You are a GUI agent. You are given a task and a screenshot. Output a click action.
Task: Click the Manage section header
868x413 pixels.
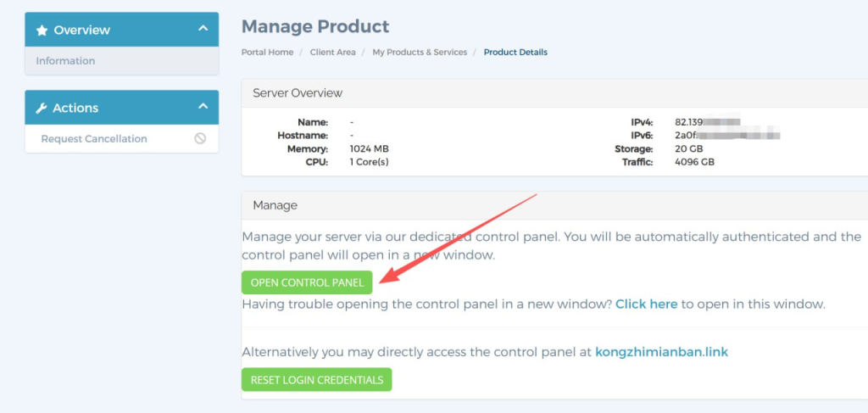(x=275, y=205)
